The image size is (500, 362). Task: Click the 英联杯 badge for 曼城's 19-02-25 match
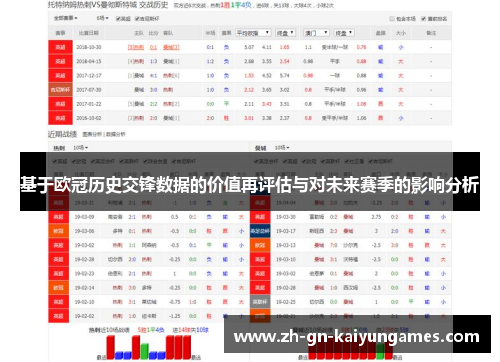click(x=260, y=302)
